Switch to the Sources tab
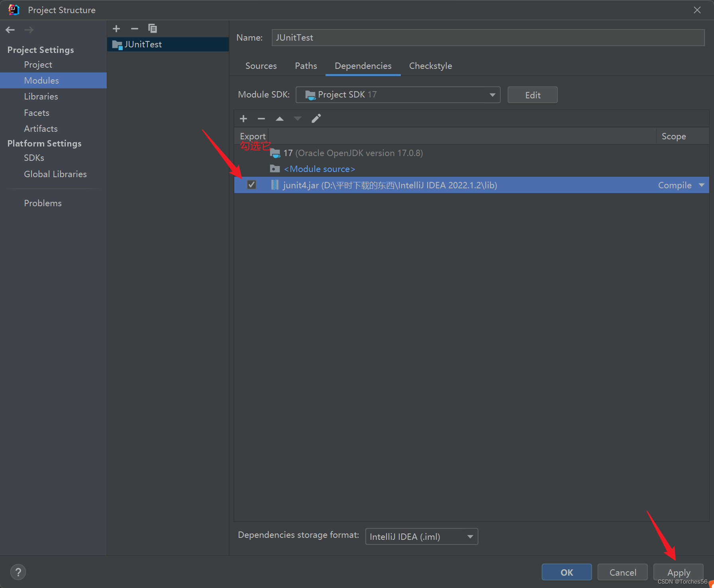Viewport: 714px width, 588px height. point(261,66)
